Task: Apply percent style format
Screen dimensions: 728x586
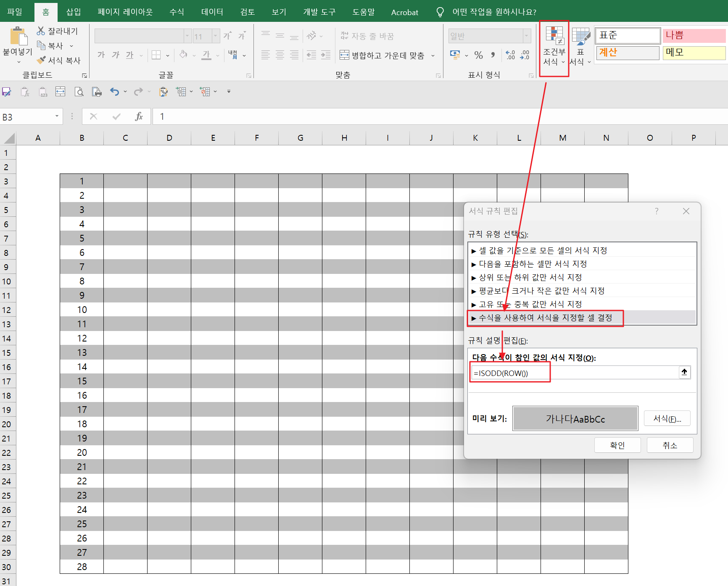Action: pyautogui.click(x=478, y=55)
